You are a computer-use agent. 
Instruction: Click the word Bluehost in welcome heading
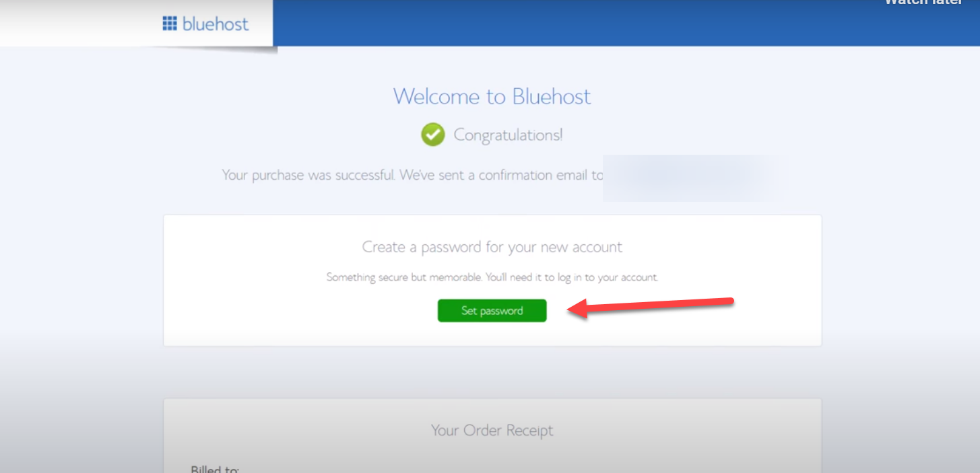(552, 96)
